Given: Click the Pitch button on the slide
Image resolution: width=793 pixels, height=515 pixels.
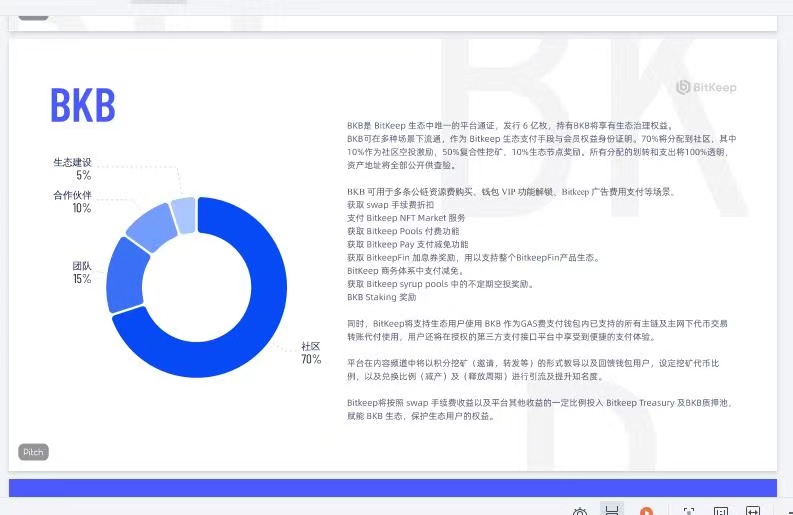Looking at the screenshot, I should click(x=33, y=452).
